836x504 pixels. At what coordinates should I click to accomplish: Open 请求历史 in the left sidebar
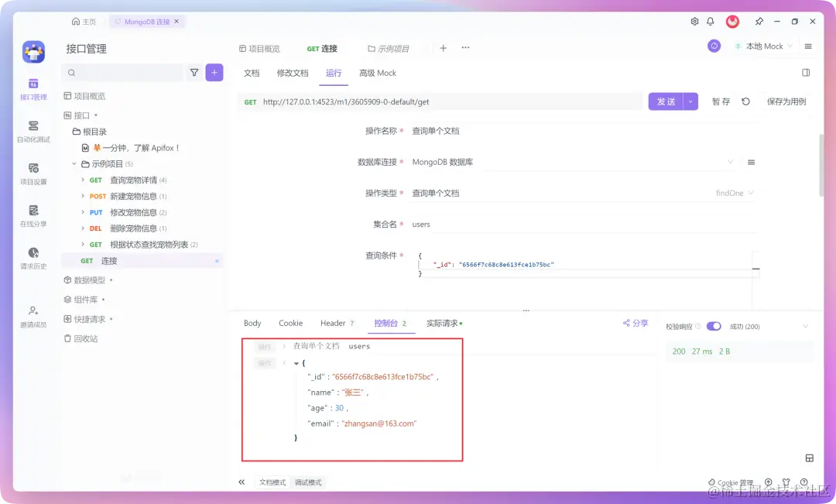point(33,258)
